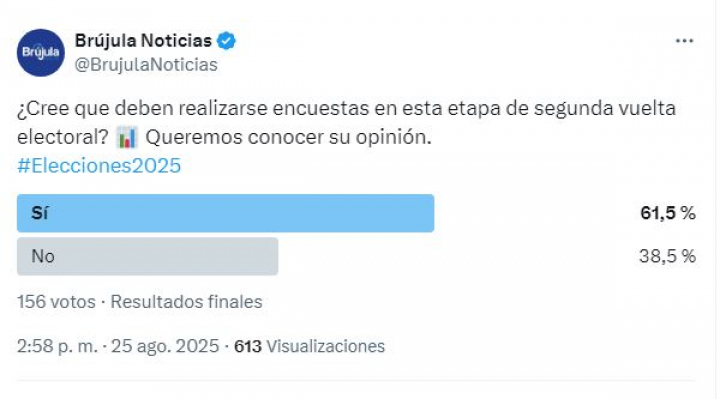Click the 'Queremos conocer su opinión' sentence
This screenshot has height=399, width=720.
tap(288, 137)
